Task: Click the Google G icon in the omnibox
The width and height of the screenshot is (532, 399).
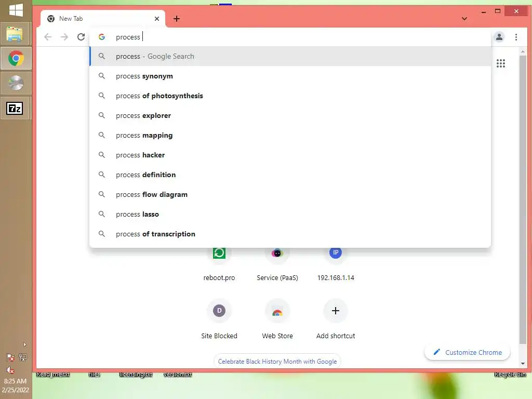Action: pyautogui.click(x=102, y=37)
